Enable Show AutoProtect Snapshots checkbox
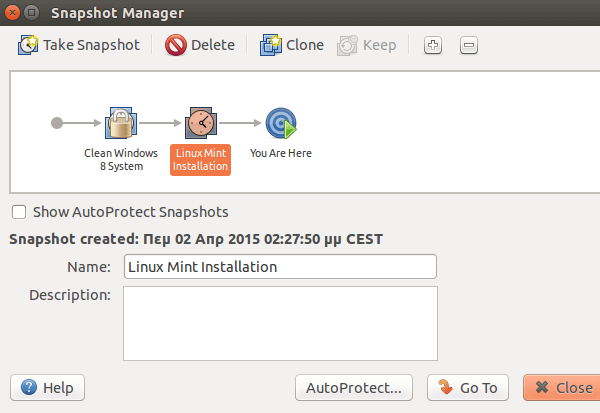This screenshot has height=413, width=600. (19, 212)
